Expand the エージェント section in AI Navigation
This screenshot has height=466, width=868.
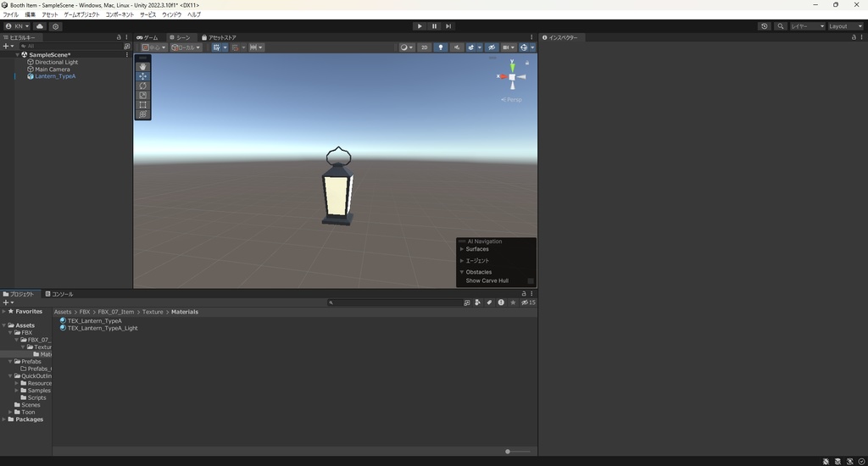(462, 261)
